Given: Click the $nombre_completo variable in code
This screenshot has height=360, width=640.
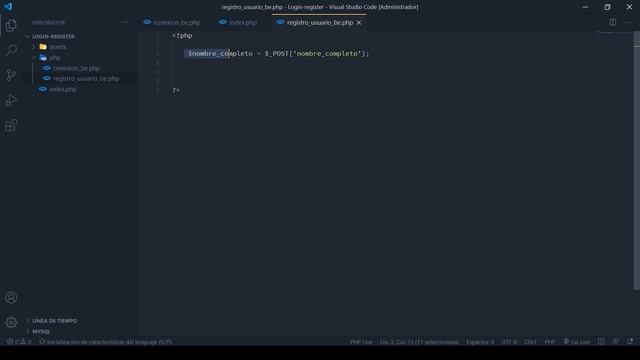Looking at the screenshot, I should (220, 53).
